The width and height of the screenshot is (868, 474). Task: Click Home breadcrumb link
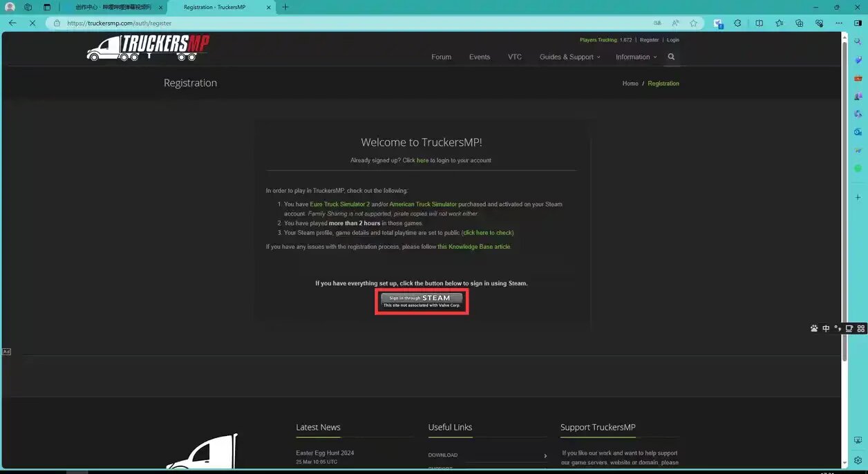click(x=630, y=84)
